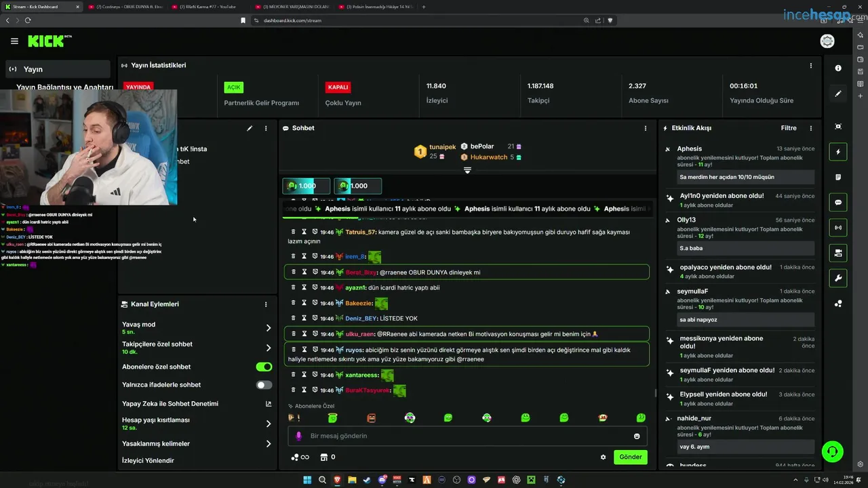
Task: Click the green headset support button
Action: [832, 451]
